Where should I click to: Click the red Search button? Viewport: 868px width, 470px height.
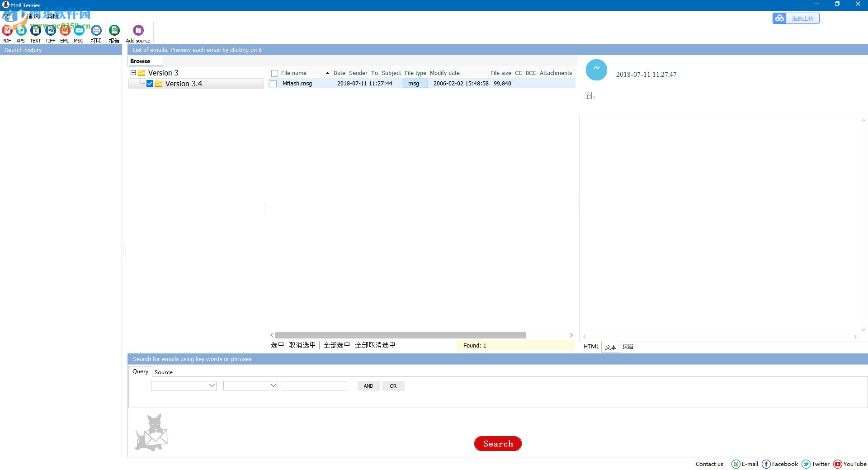click(x=498, y=444)
